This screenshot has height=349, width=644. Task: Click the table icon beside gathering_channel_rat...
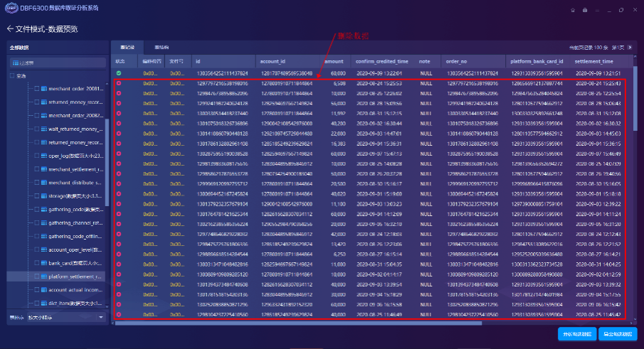click(43, 222)
